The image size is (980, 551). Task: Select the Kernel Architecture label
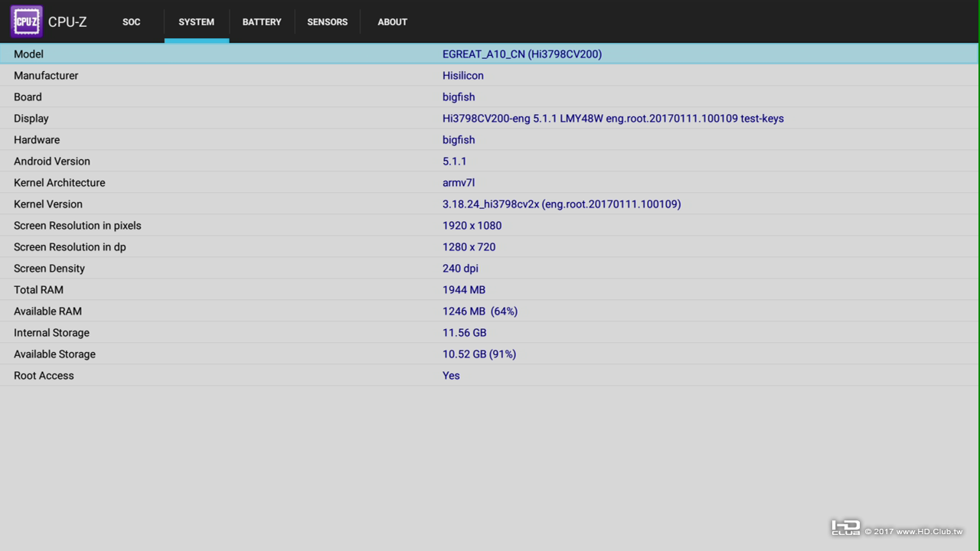coord(60,183)
